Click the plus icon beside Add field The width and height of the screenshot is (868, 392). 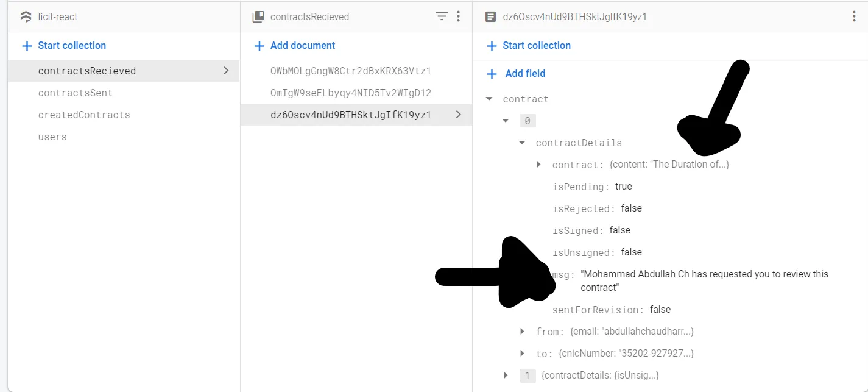pyautogui.click(x=492, y=74)
